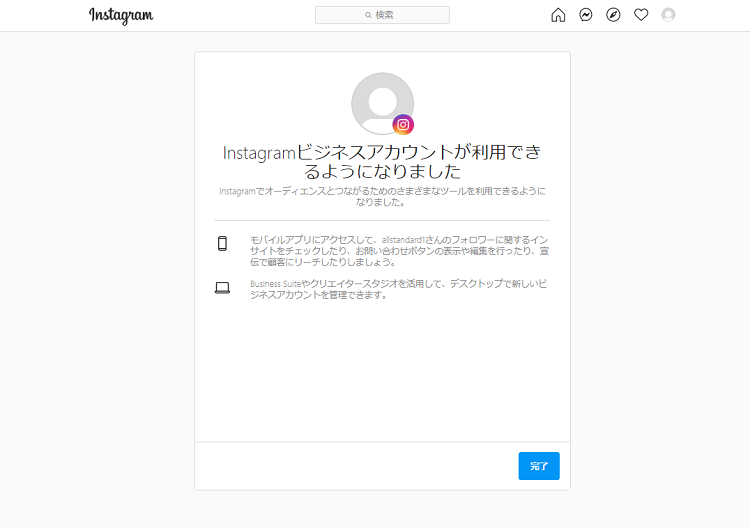Click text starting モバイルアプリにアクセスして

(399, 251)
